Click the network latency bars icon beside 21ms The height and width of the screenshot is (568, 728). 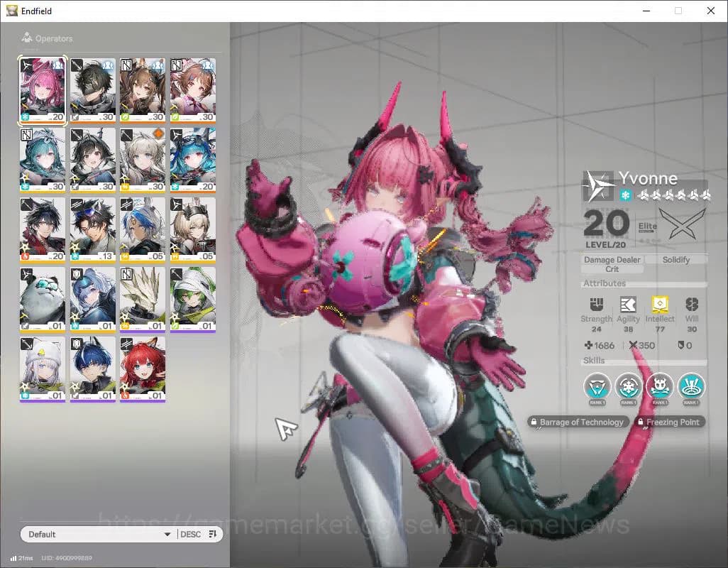tap(13, 558)
